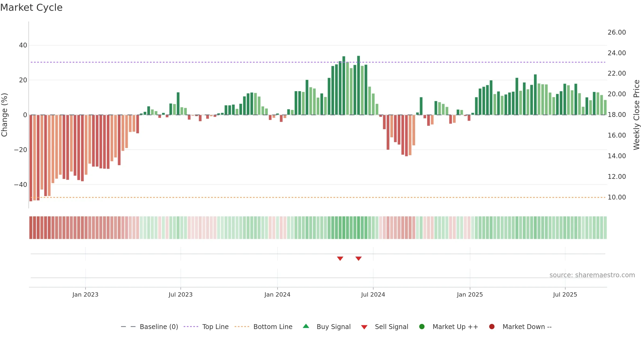The width and height of the screenshot is (644, 362).
Task: Click the Change (%) axis title
Action: [x=4, y=115]
